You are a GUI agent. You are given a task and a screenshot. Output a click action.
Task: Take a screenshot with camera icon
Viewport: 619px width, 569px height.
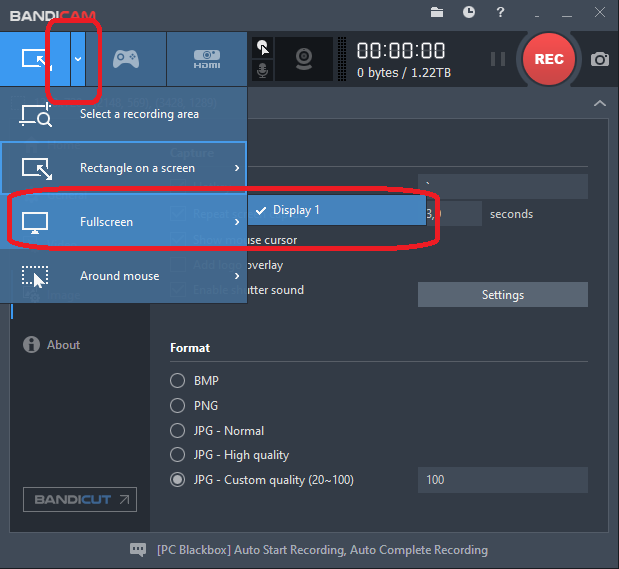599,59
